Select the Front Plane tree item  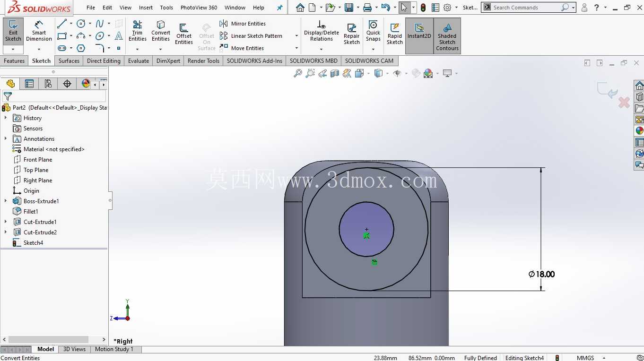tap(33, 159)
